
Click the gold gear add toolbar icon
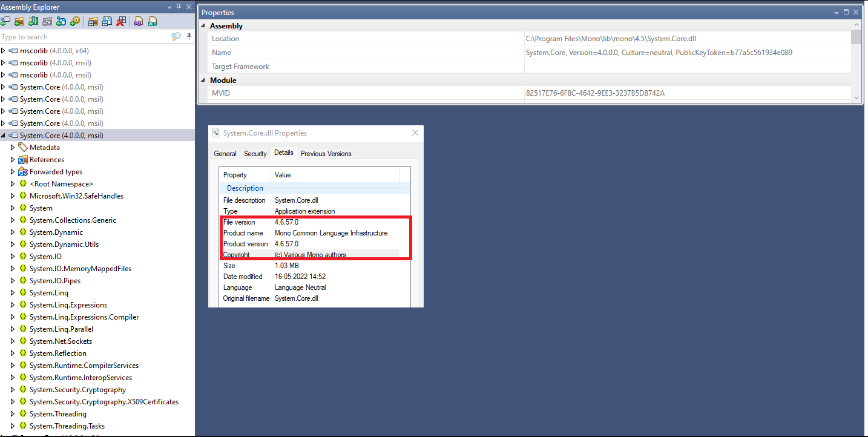pyautogui.click(x=74, y=21)
